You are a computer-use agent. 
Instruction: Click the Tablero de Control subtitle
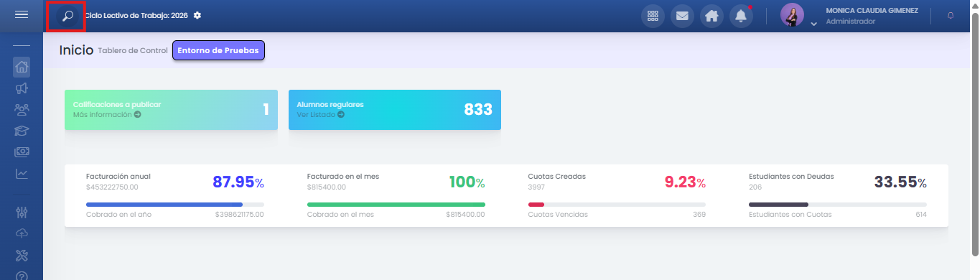click(133, 50)
